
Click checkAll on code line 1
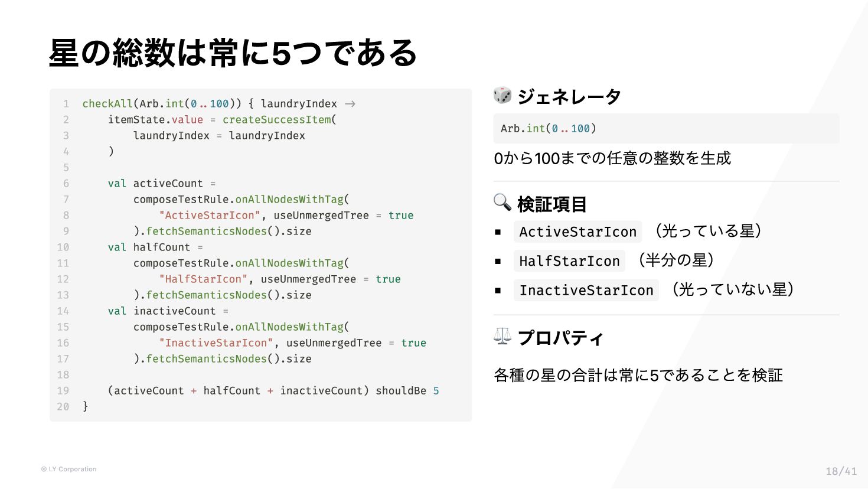(x=107, y=104)
